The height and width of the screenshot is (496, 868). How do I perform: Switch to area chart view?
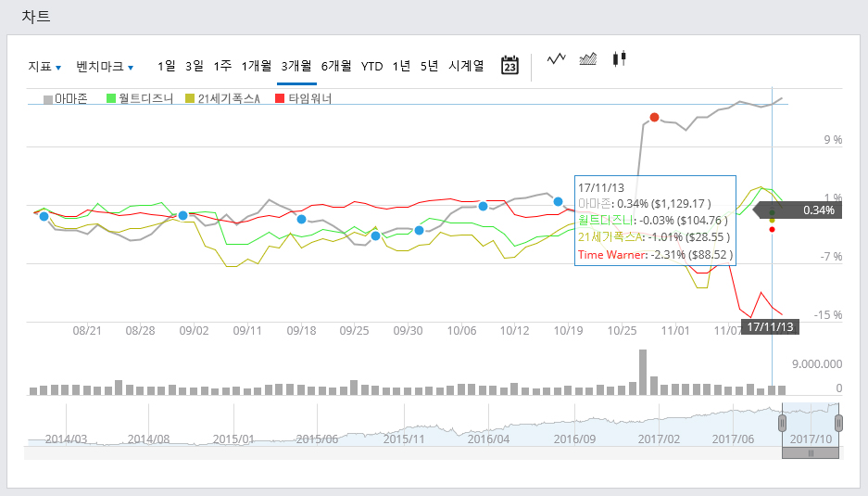588,58
